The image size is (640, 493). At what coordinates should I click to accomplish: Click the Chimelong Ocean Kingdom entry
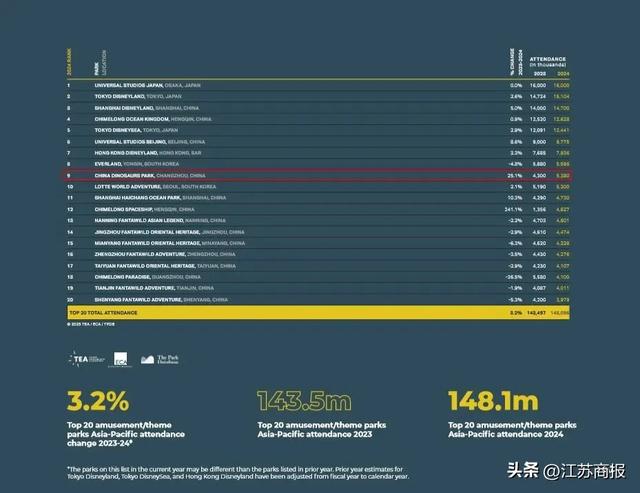point(153,119)
